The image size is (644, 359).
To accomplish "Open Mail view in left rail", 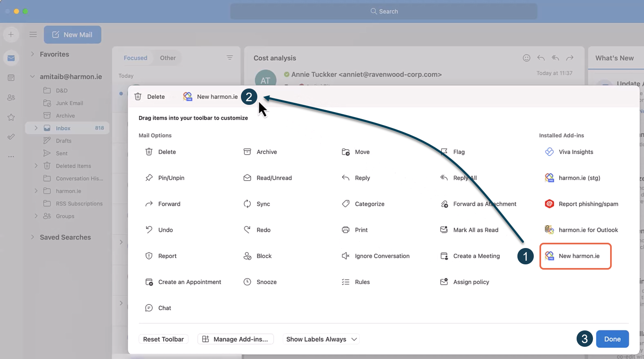I will tap(11, 58).
